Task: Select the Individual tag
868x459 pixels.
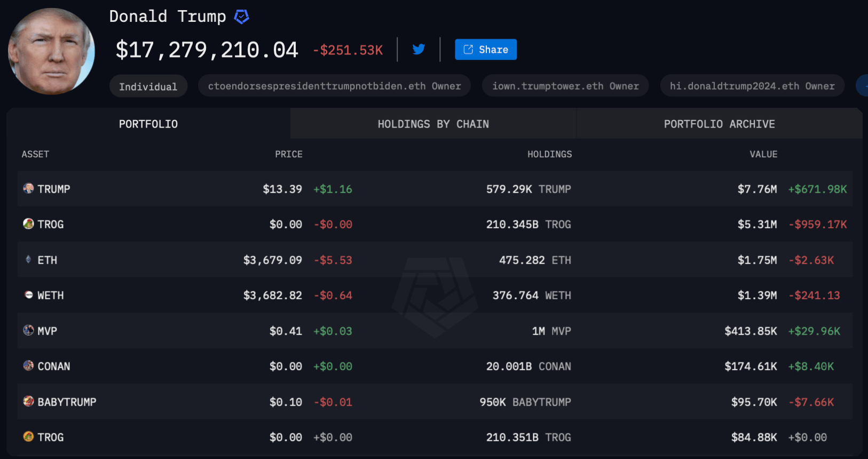Action: [148, 86]
